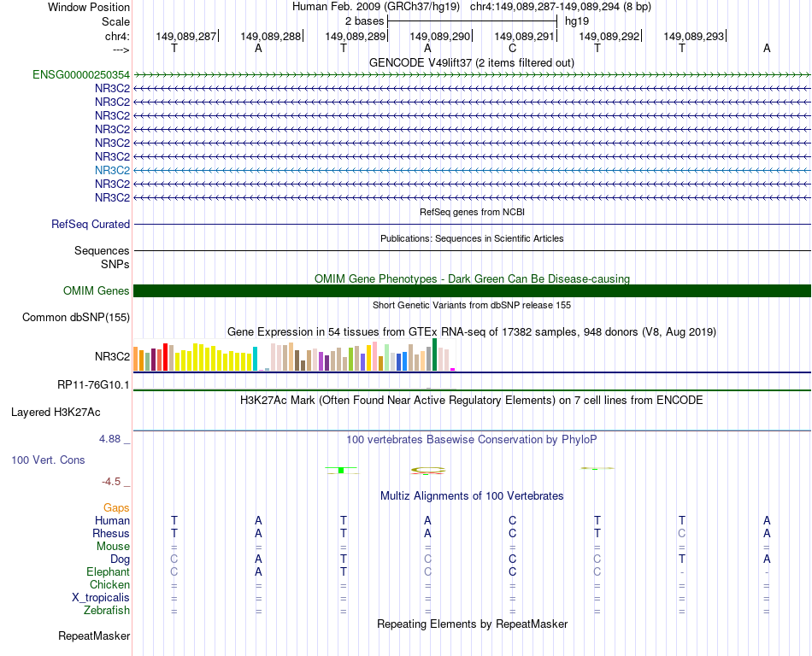812x656 pixels.
Task: Click the RepeatMasker track label
Action: click(x=94, y=635)
